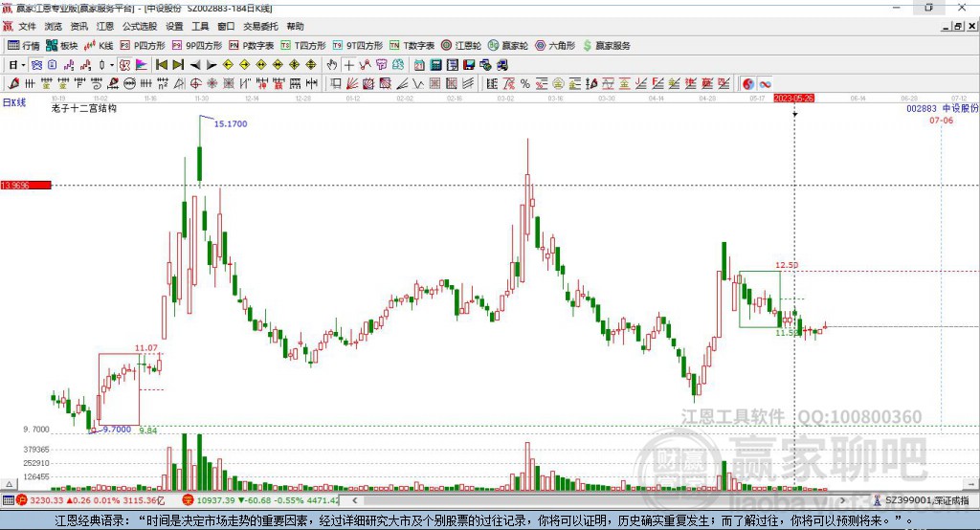Open the P四方形 tool
980x530 pixels.
pos(142,46)
